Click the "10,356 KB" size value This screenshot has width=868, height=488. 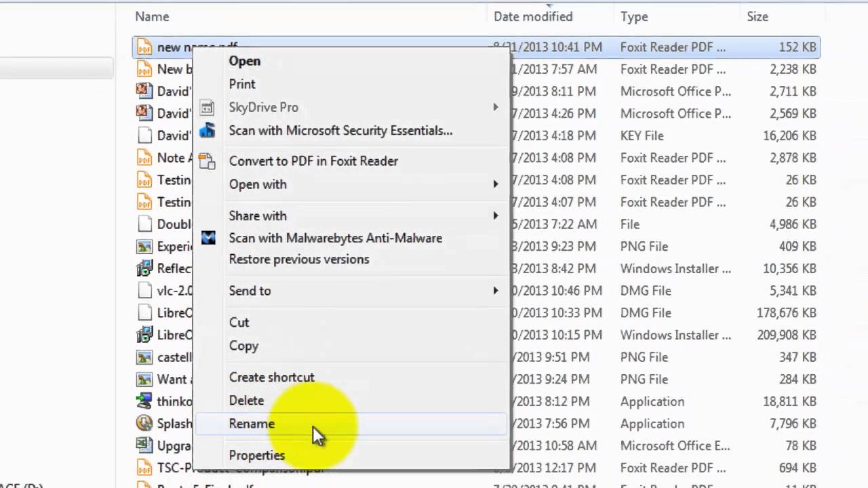(x=789, y=268)
